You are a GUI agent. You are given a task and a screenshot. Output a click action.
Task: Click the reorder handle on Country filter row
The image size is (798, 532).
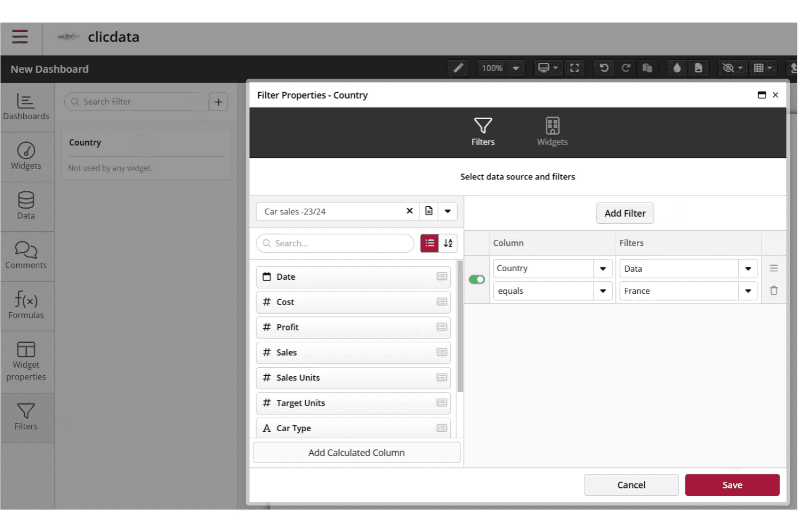774,268
